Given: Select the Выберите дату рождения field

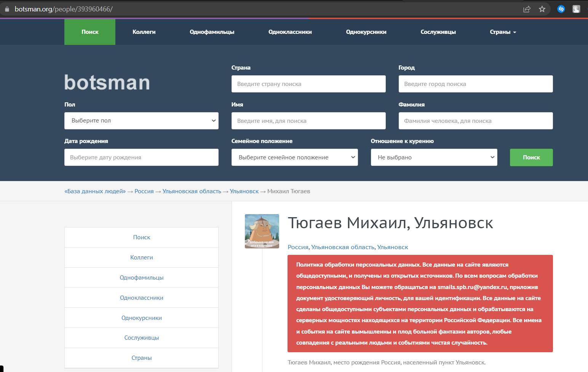Looking at the screenshot, I should 141,157.
